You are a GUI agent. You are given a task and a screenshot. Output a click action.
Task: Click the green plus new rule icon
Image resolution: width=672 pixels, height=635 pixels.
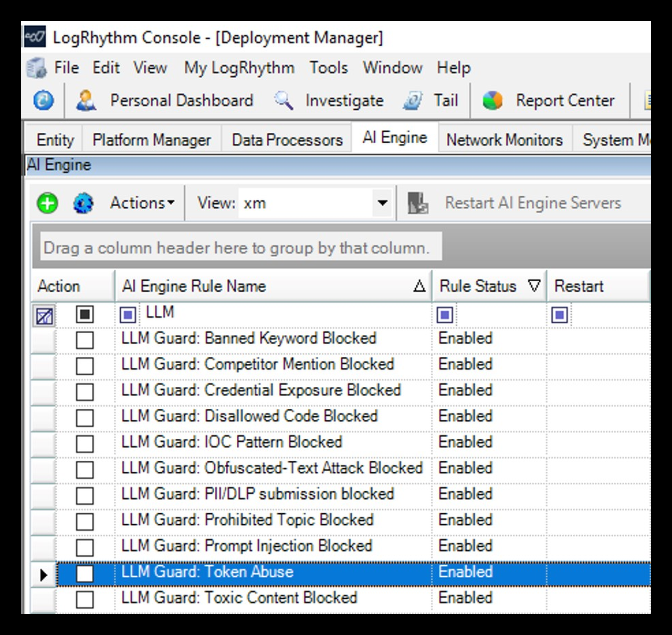coord(47,203)
